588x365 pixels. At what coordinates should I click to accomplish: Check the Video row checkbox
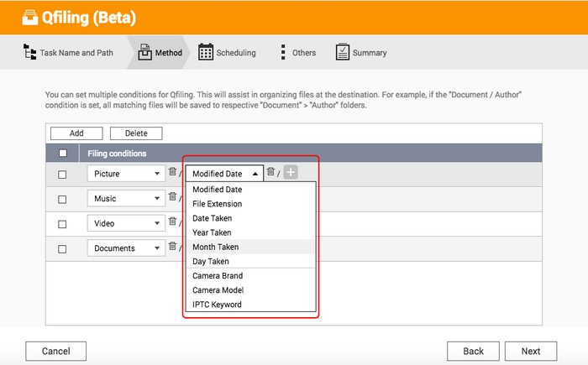click(x=62, y=224)
